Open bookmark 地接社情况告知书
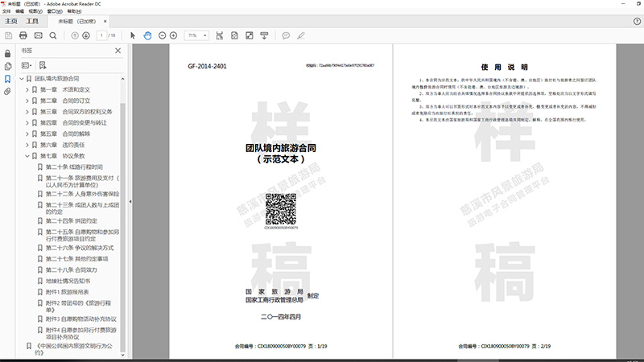This screenshot has width=644, height=362. tap(68, 281)
